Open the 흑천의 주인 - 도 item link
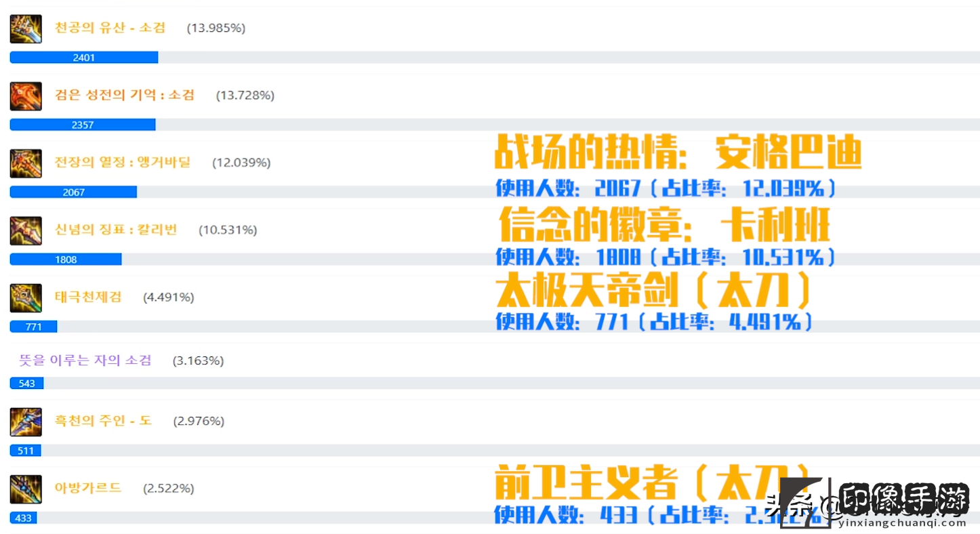980x534 pixels. coord(103,420)
